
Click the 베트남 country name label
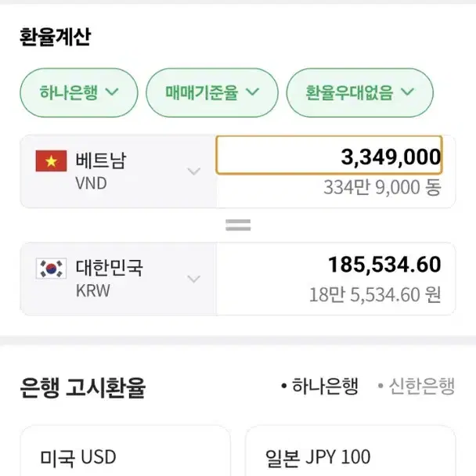pyautogui.click(x=100, y=160)
